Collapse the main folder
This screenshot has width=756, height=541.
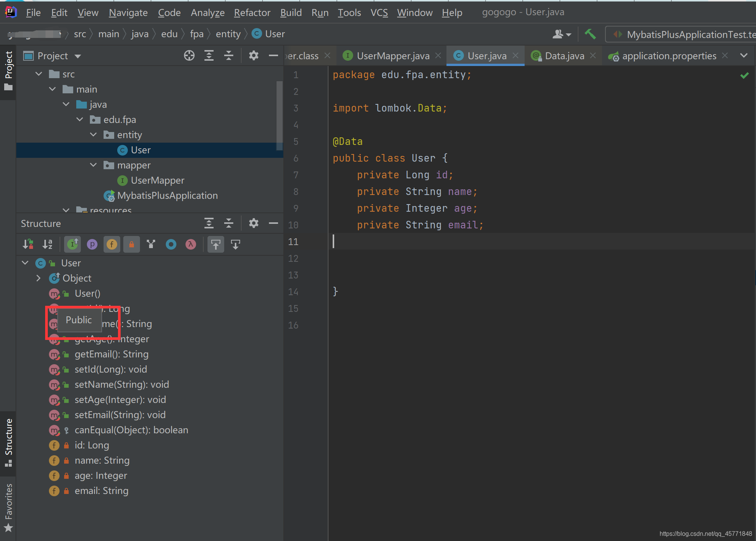(52, 89)
